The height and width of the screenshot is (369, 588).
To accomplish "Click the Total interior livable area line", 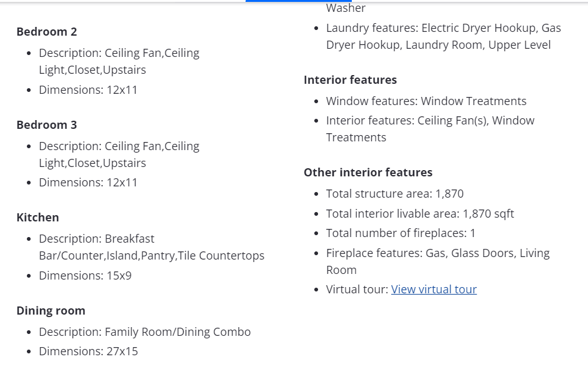I will [420, 214].
